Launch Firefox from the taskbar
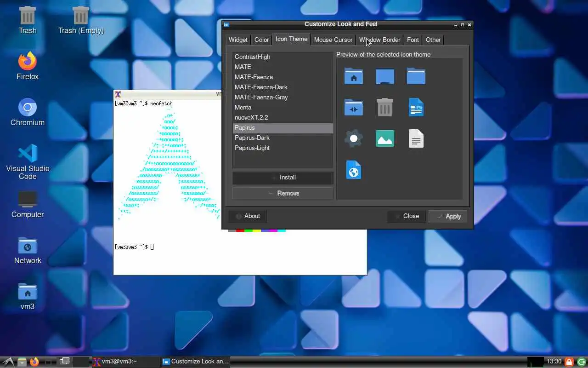This screenshot has width=588, height=368. [34, 362]
